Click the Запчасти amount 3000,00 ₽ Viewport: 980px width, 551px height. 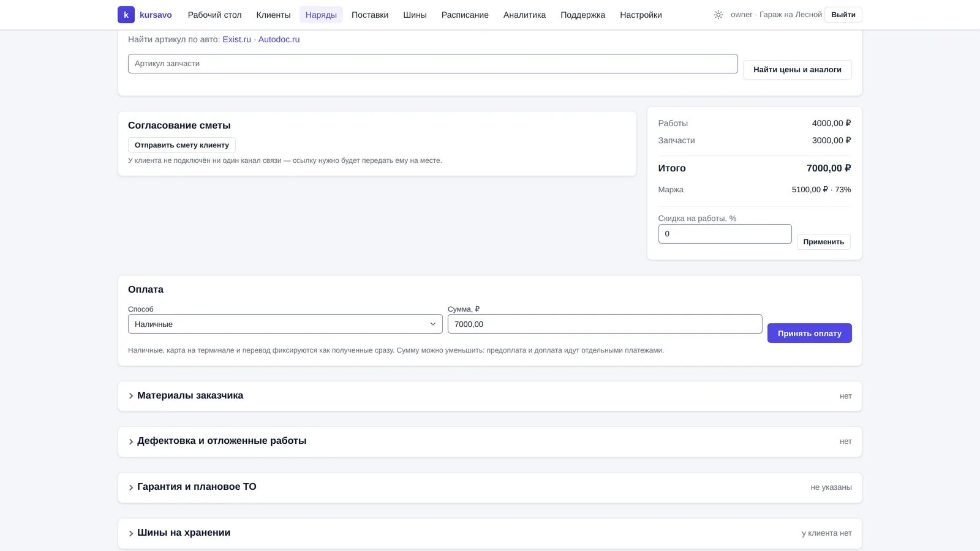pos(831,140)
